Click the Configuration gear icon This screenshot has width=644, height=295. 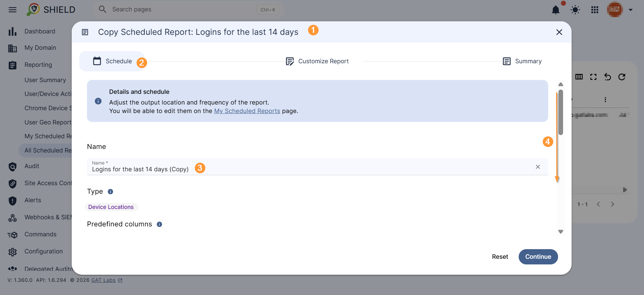click(12, 252)
